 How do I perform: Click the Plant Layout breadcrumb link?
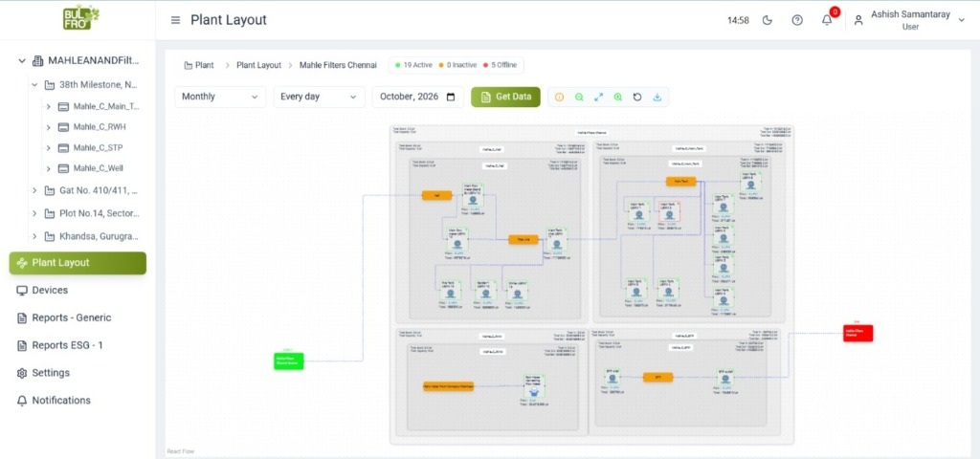click(x=258, y=65)
